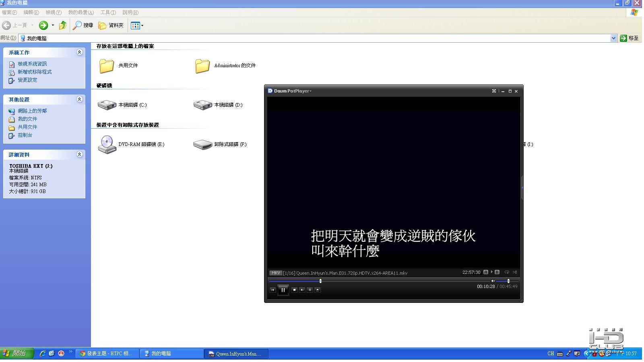Set A-B repeat point A
644x362 pixels.
coord(486,272)
